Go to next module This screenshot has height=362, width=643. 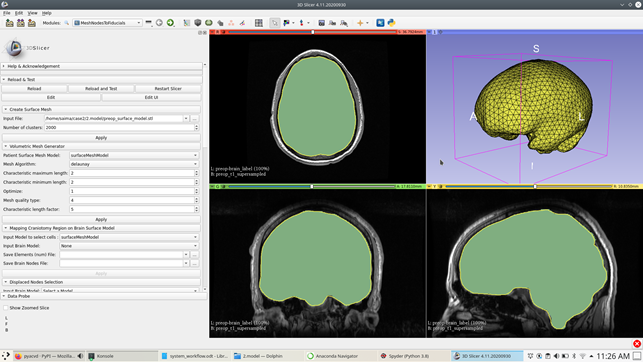pyautogui.click(x=170, y=23)
